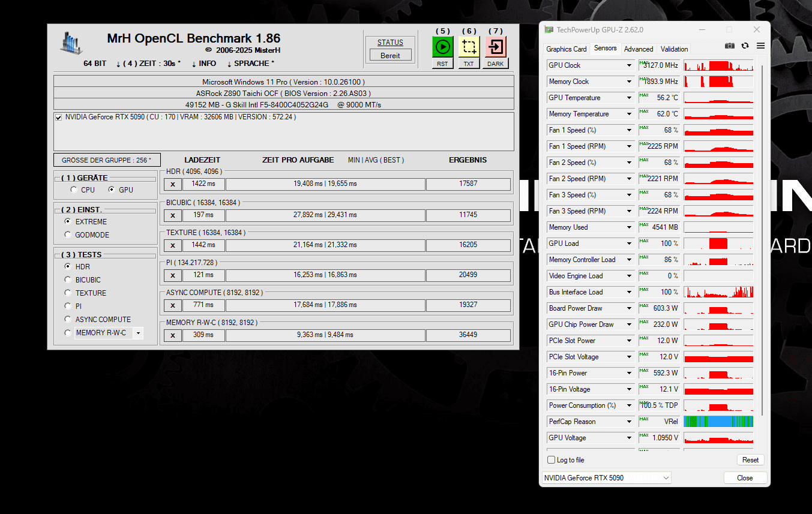Click the TXT button

click(469, 64)
